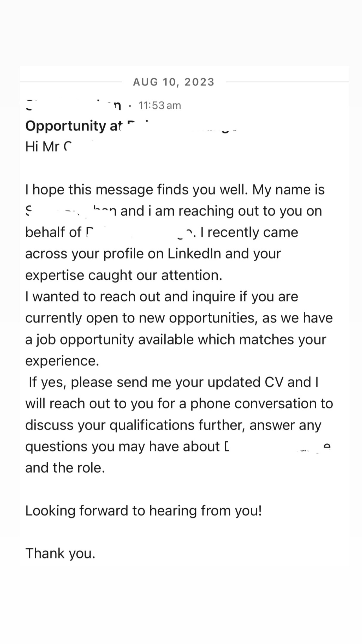Click the "Thank you." closing line
The width and height of the screenshot is (362, 644).
(x=60, y=553)
